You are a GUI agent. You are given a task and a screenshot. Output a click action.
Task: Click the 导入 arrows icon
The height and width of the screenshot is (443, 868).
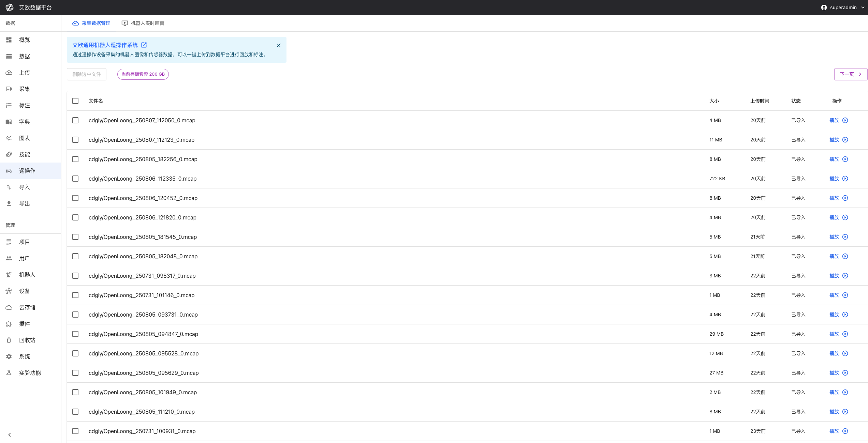9,187
